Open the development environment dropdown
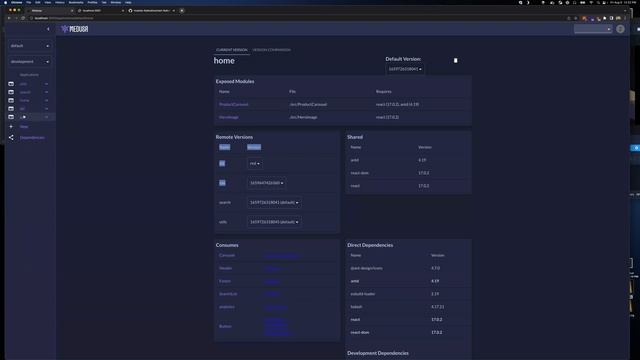Image resolution: width=640 pixels, height=360 pixels. [x=30, y=62]
